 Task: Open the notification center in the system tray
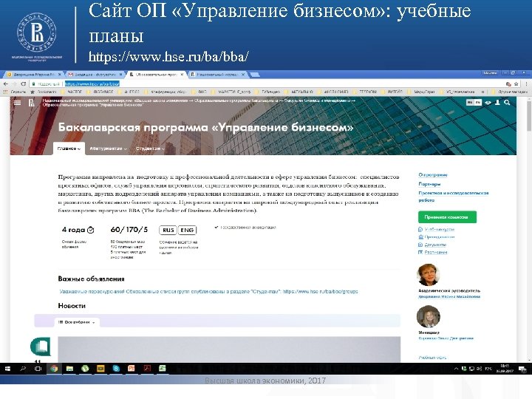tap(522, 369)
